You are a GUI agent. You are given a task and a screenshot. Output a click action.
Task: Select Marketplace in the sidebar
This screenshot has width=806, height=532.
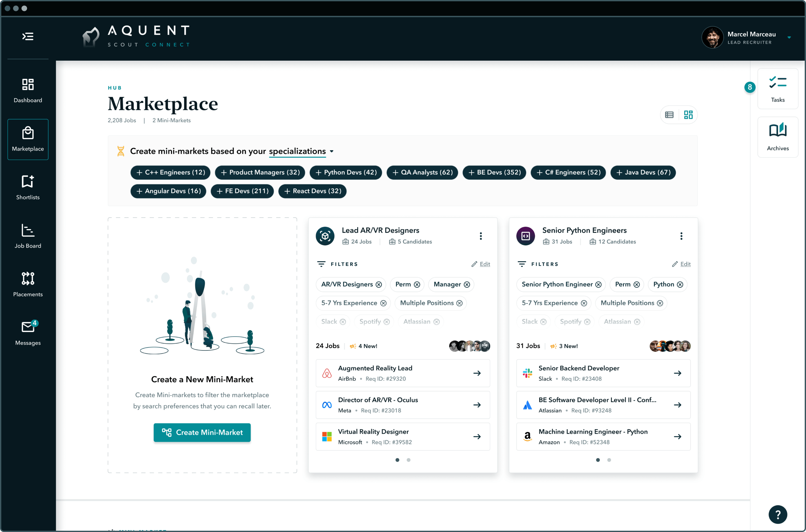click(28, 139)
